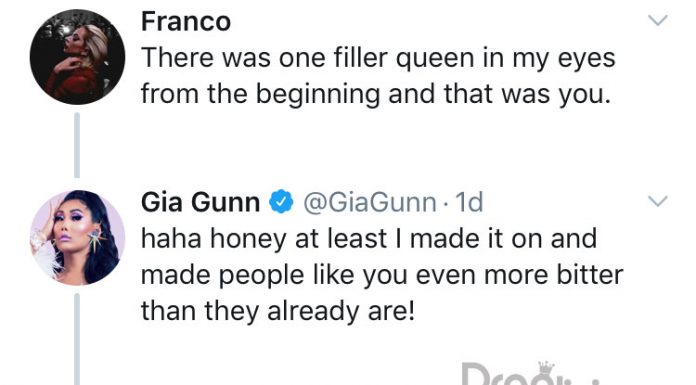Click the thread connector line between the avatars
Image resolution: width=696 pixels, height=385 pixels.
[x=77, y=145]
